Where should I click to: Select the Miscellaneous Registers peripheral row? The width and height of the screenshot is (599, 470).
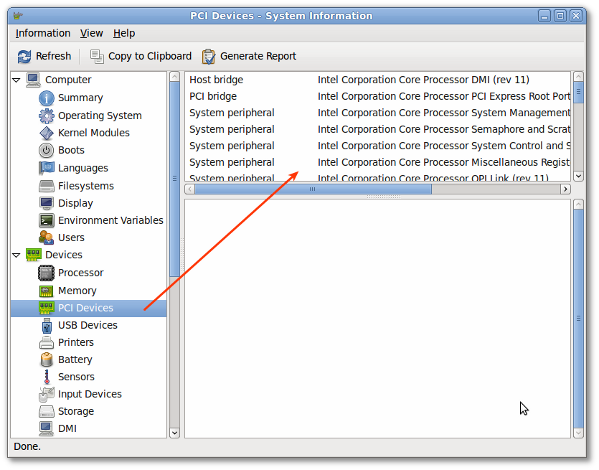[x=378, y=162]
